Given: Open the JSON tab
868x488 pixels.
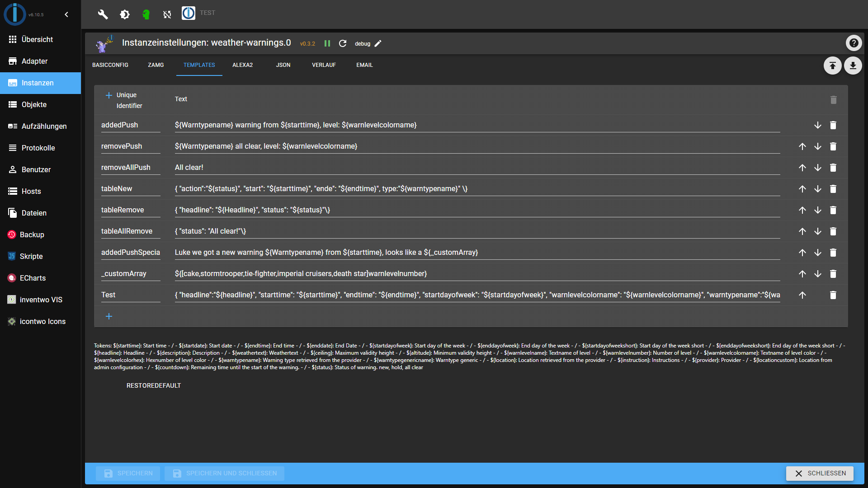Looking at the screenshot, I should tap(283, 65).
